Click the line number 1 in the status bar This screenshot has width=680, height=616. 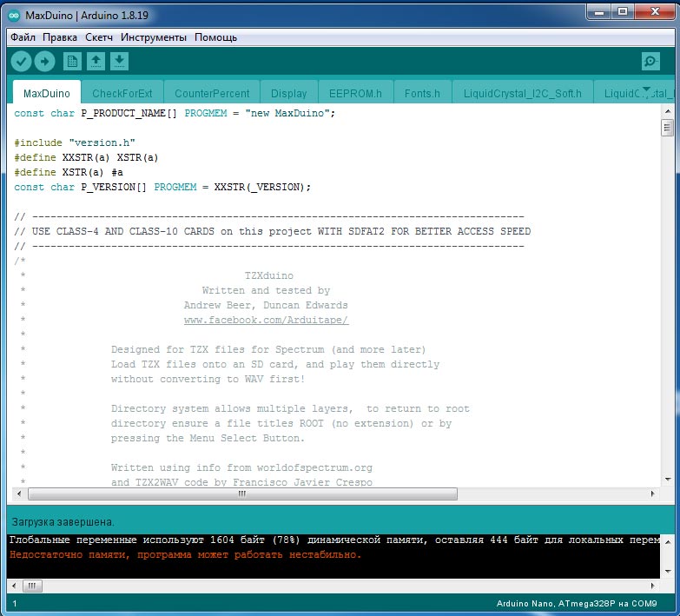[15, 604]
